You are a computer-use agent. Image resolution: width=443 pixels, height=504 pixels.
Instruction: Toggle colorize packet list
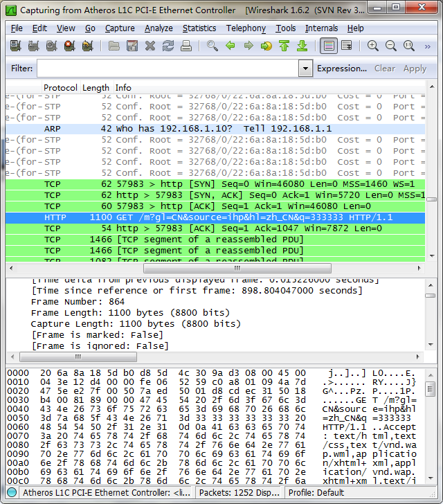click(x=329, y=46)
